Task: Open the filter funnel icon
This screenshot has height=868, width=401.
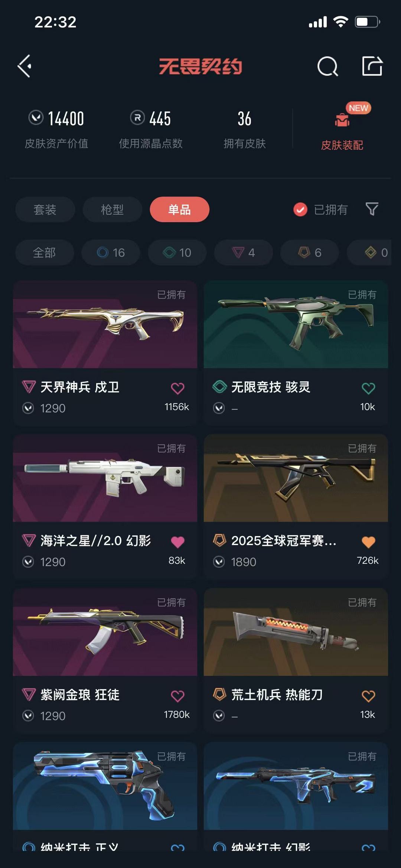Action: (x=372, y=209)
